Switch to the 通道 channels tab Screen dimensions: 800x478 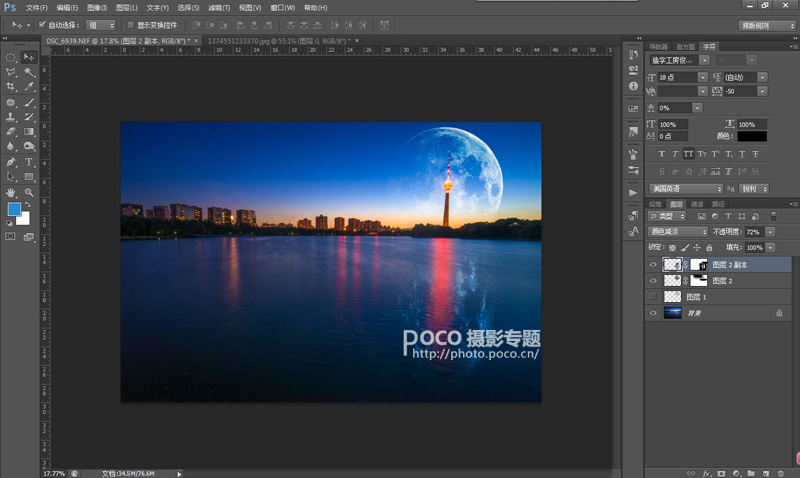tap(696, 204)
